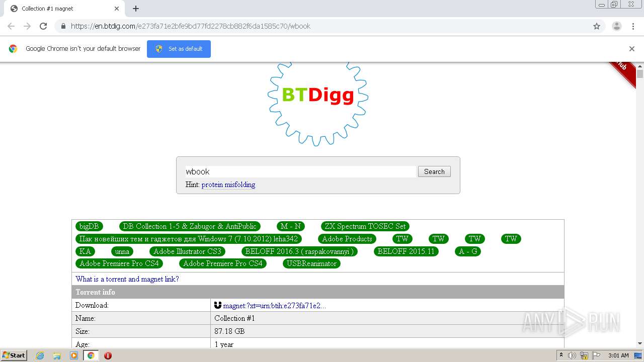The width and height of the screenshot is (644, 362).
Task: Select the M - N tag
Action: coord(291,226)
